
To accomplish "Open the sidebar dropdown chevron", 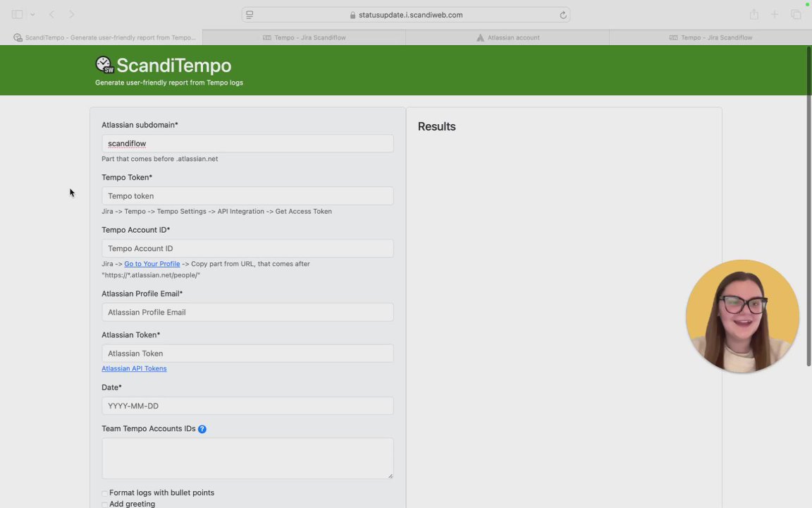I will pyautogui.click(x=32, y=15).
